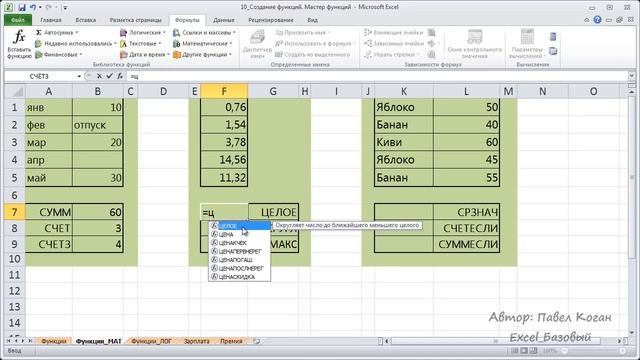Open Ссылки и массивы functions library
The image size is (640, 360).
[x=204, y=33]
